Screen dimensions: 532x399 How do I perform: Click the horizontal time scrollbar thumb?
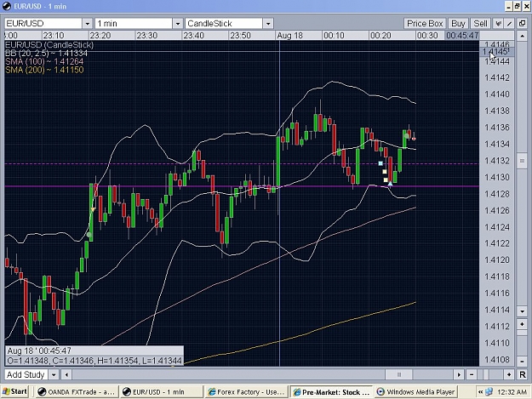coord(398,374)
